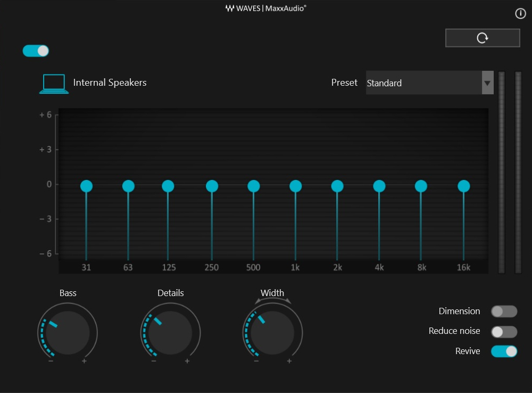Screen dimensions: 532x393
Task: Click the Waves MaxxAudio logo
Action: coord(265,8)
